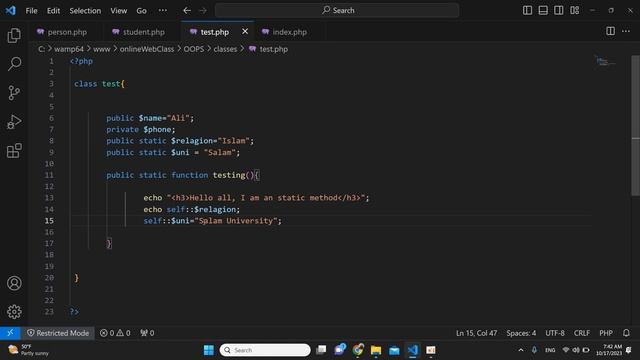The image size is (640, 360).
Task: Click the VS Code logo icon
Action: (11, 10)
